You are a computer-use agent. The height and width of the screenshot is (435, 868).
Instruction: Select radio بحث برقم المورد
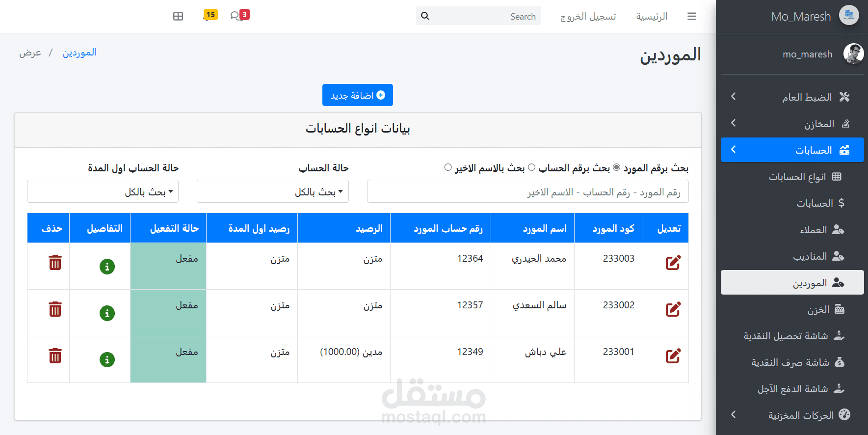tap(617, 167)
